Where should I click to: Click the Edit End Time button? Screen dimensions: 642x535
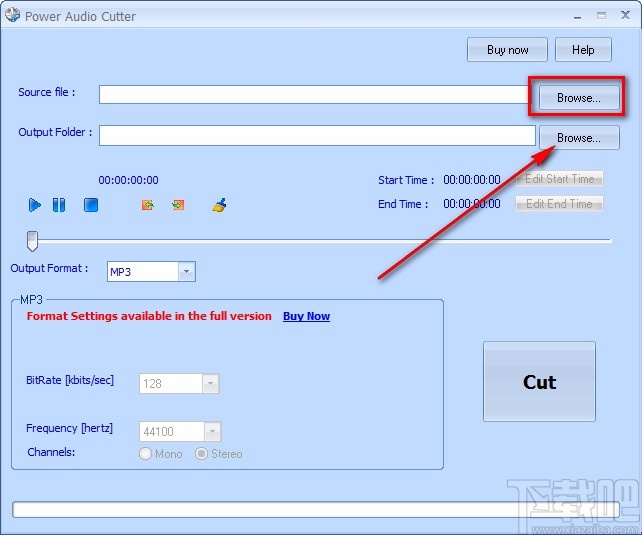point(559,203)
